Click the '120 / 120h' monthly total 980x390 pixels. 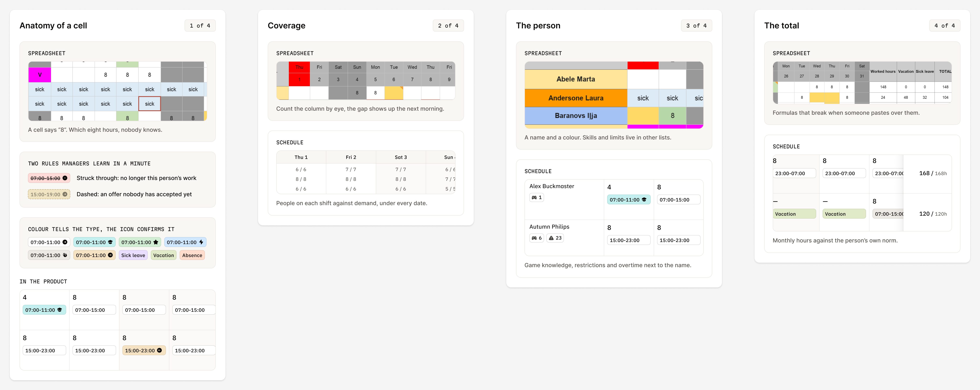(933, 214)
